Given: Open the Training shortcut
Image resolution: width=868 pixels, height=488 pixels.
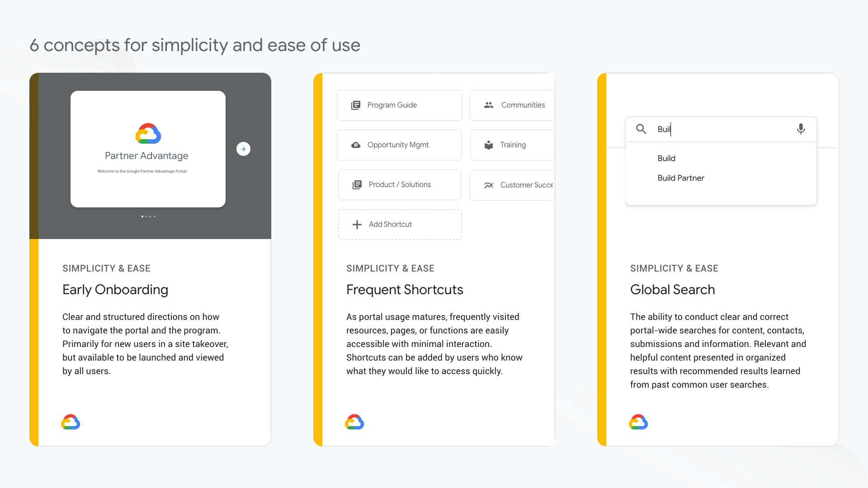Looking at the screenshot, I should [512, 145].
